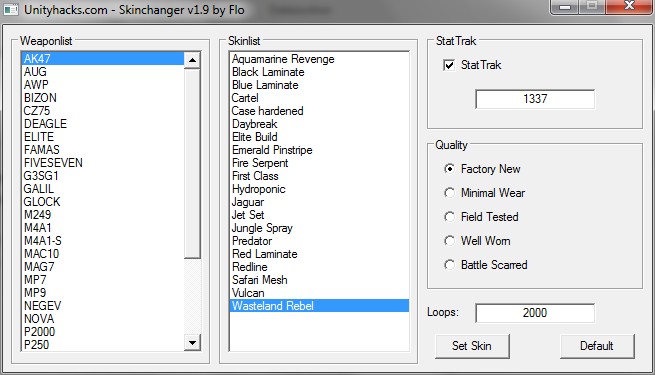
Task: Select Vulcan skin
Action: point(319,293)
